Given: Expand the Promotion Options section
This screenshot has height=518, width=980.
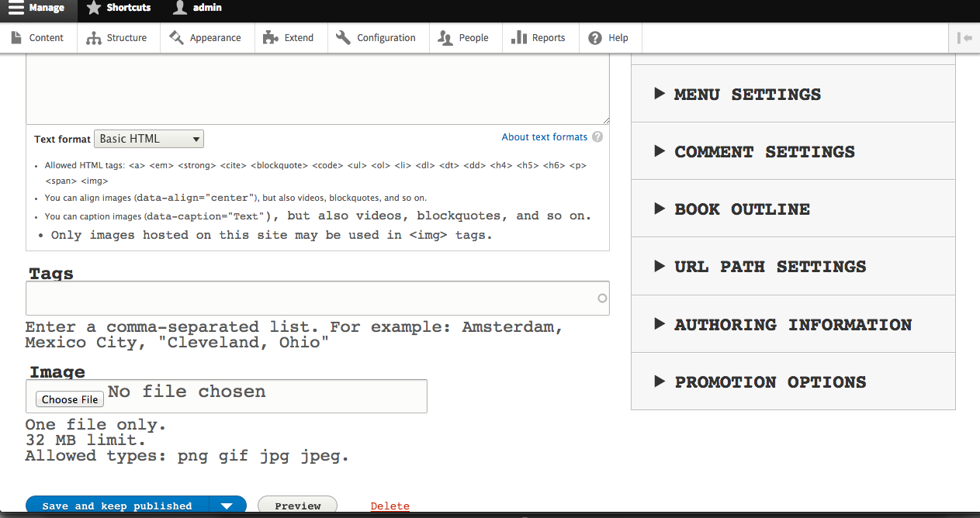Looking at the screenshot, I should pyautogui.click(x=793, y=382).
